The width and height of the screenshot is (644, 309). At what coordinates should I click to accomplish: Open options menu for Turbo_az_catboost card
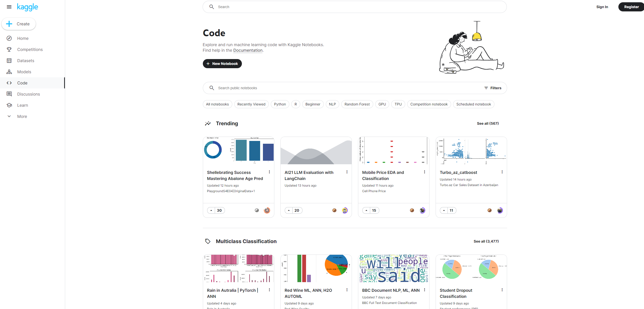pyautogui.click(x=502, y=172)
